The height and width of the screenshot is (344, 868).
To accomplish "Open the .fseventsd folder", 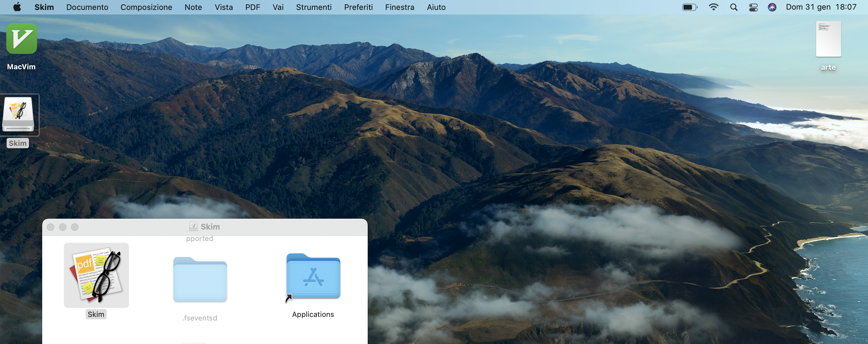I will (200, 280).
